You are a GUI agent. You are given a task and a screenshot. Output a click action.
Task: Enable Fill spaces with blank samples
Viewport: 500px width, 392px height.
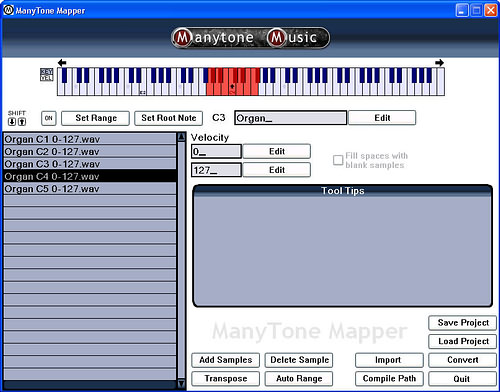tap(338, 160)
